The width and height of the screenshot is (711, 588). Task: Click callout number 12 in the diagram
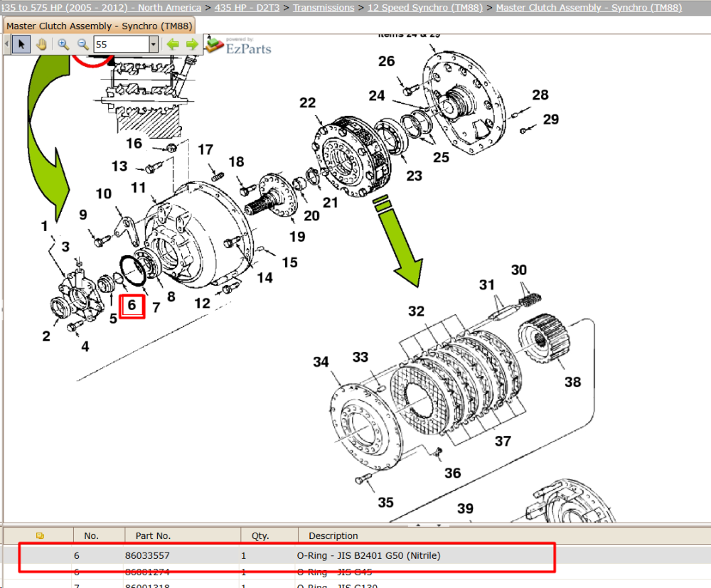(202, 304)
